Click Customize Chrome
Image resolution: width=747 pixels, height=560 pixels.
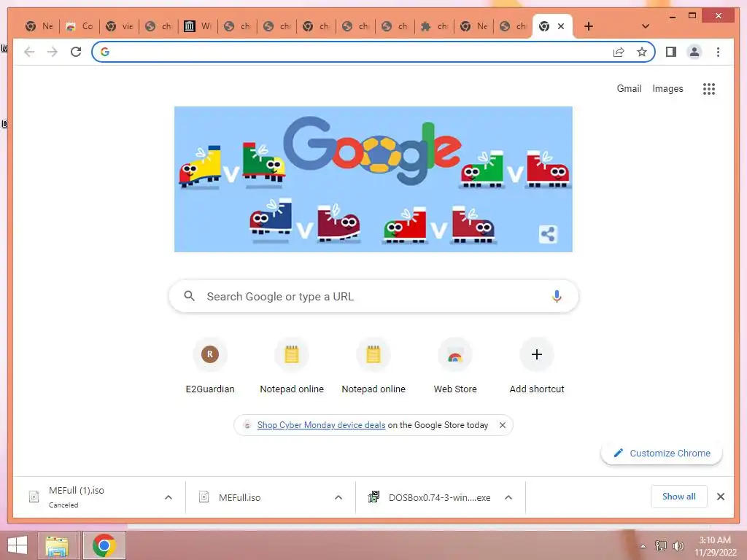click(x=661, y=453)
